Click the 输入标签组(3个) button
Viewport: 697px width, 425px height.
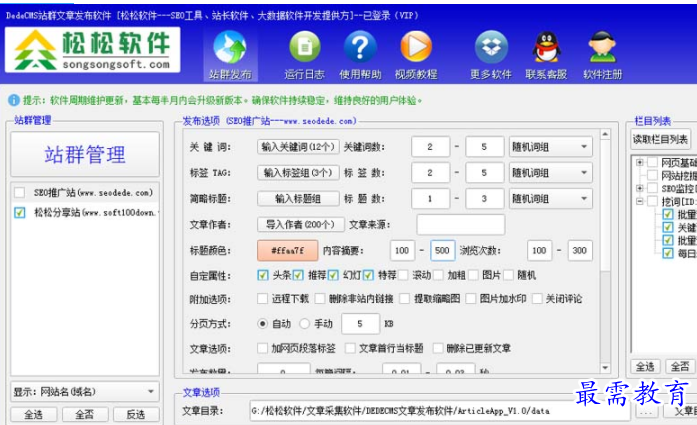click(x=298, y=172)
